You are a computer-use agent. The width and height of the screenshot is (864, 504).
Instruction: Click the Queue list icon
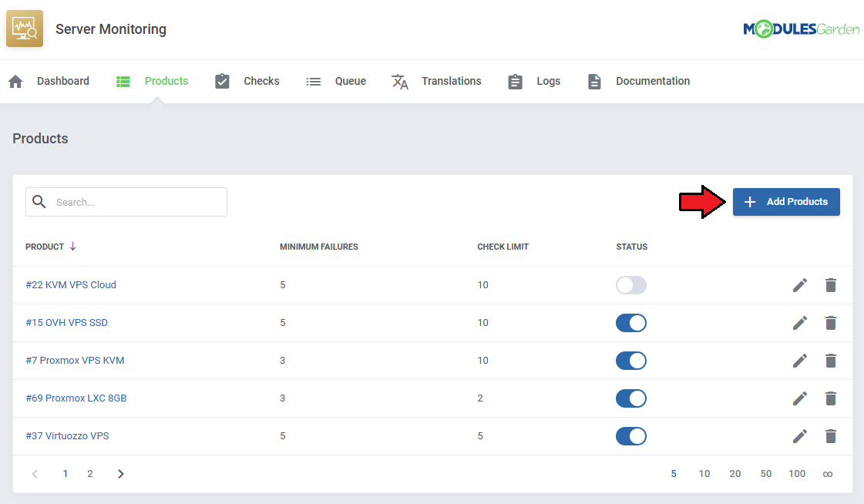click(x=314, y=82)
